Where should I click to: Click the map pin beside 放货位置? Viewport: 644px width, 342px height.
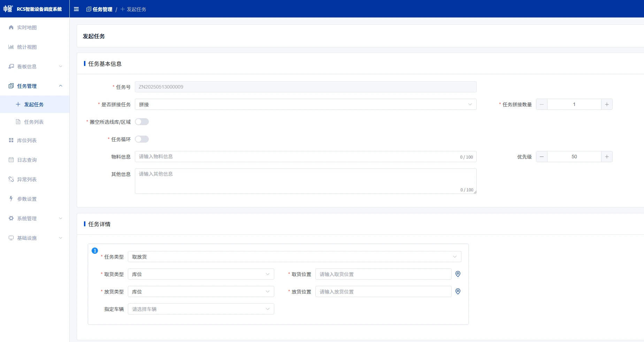(458, 291)
